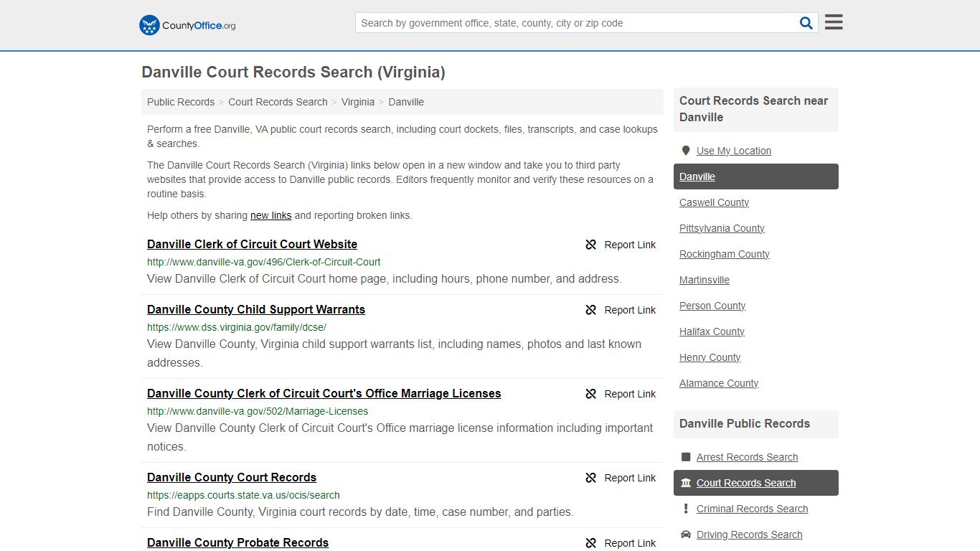Open Clerk of Circuit Court's Office Marriage Licenses

pyautogui.click(x=324, y=393)
